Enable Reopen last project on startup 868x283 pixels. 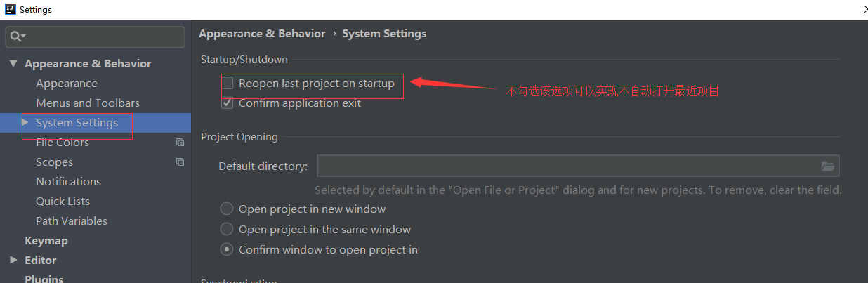(x=228, y=84)
